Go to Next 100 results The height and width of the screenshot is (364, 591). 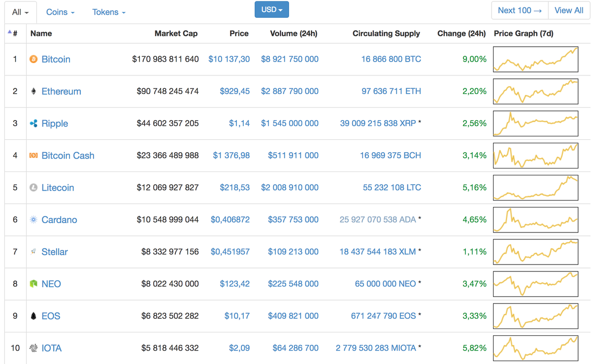pyautogui.click(x=520, y=10)
